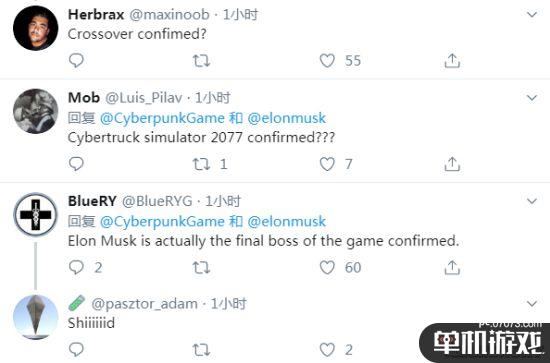
Task: Open the @pasztor_adam username handle
Action: 144,304
